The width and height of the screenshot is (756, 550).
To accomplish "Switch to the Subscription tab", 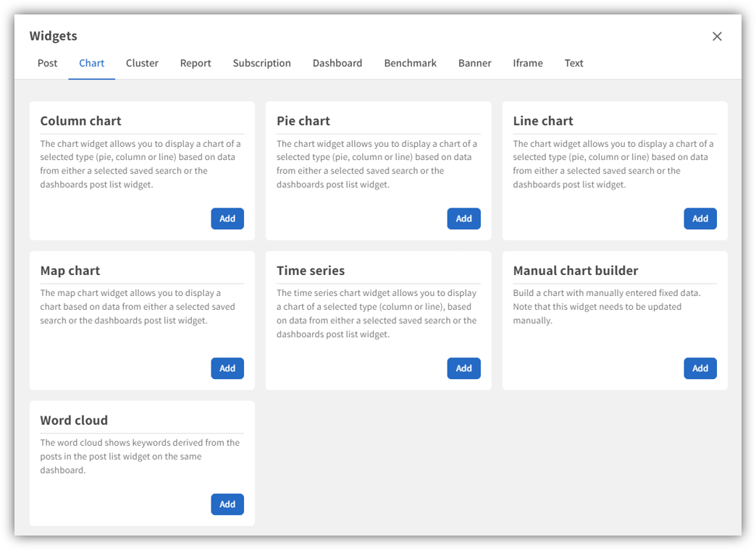I will point(261,63).
